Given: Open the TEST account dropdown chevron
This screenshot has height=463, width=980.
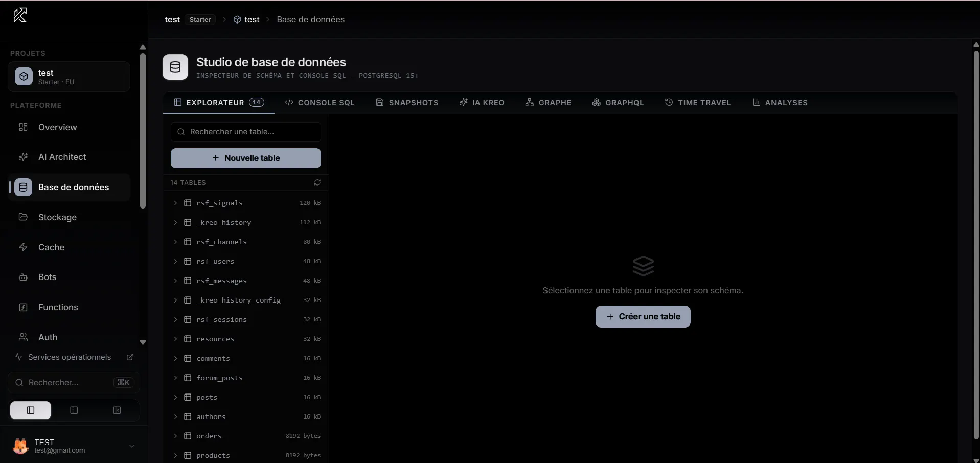Looking at the screenshot, I should tap(132, 446).
